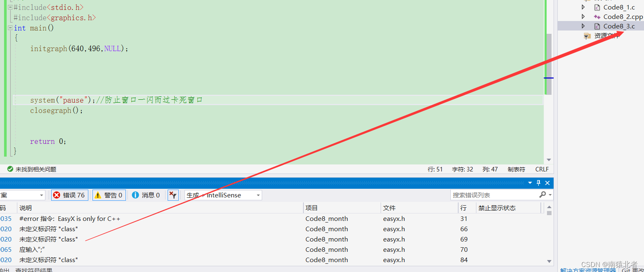644x272 pixels.
Task: Open the 生成 + IntelliSense dropdown
Action: point(223,195)
